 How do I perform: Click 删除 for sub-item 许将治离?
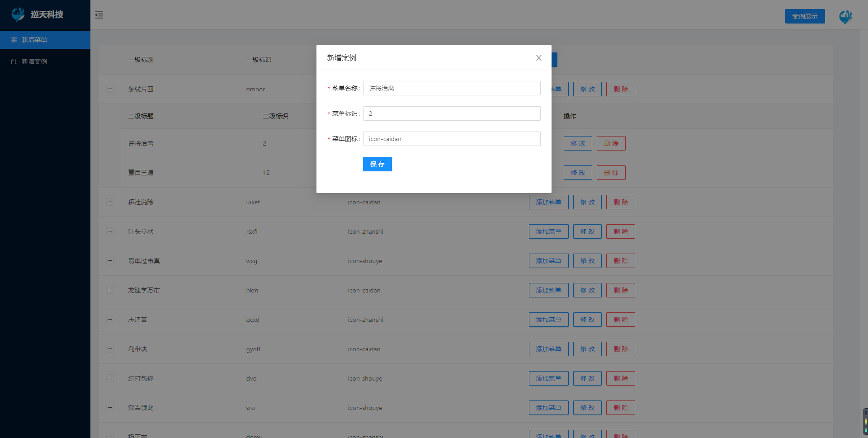pos(611,143)
